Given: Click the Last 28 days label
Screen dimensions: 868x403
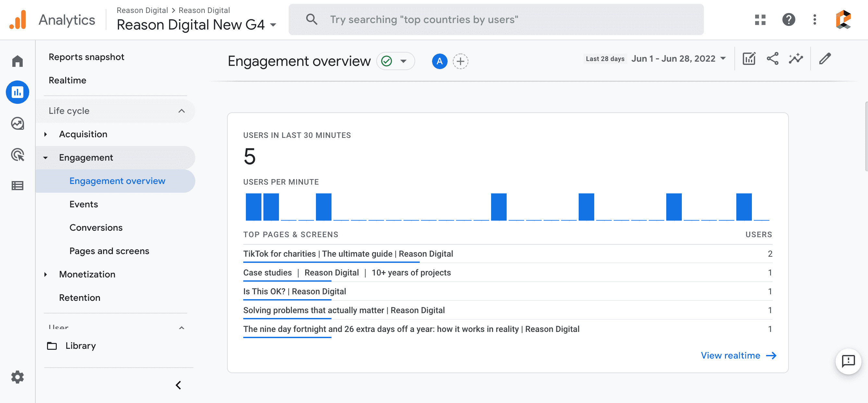Looking at the screenshot, I should tap(605, 59).
